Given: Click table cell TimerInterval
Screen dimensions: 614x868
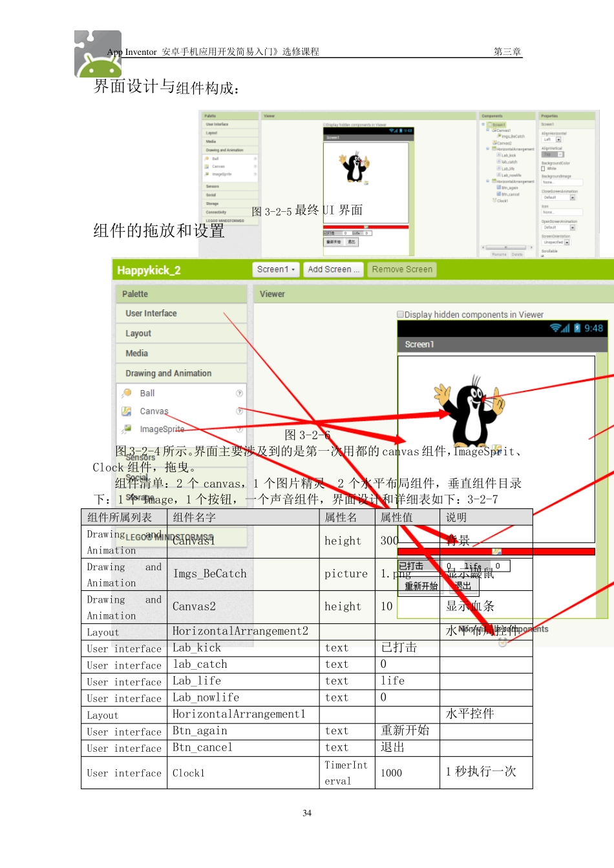Looking at the screenshot, I should click(346, 773).
